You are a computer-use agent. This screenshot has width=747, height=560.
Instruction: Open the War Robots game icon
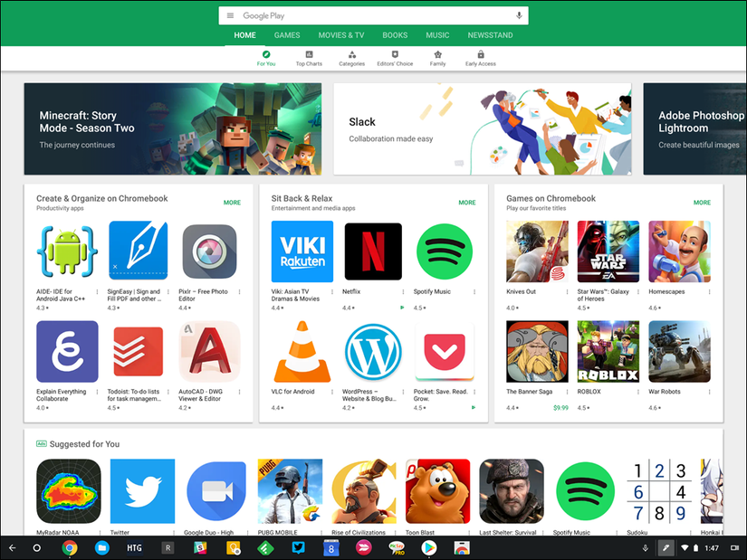[x=679, y=351]
